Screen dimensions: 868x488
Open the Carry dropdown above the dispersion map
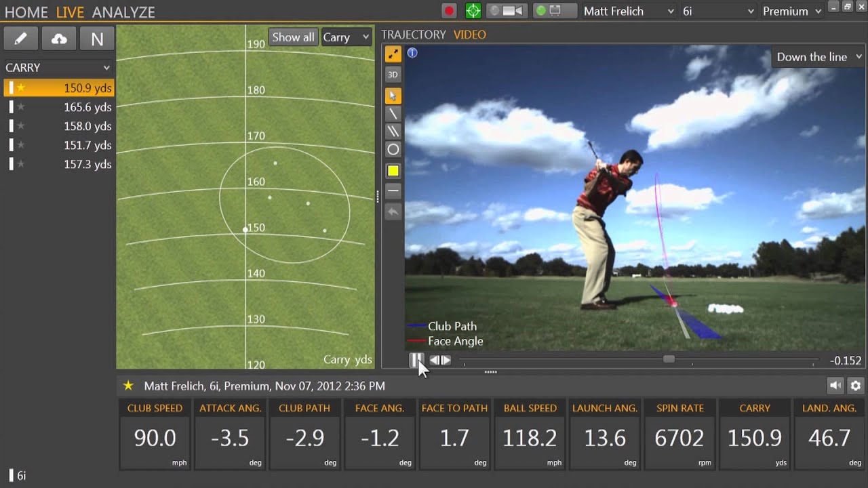(x=347, y=37)
